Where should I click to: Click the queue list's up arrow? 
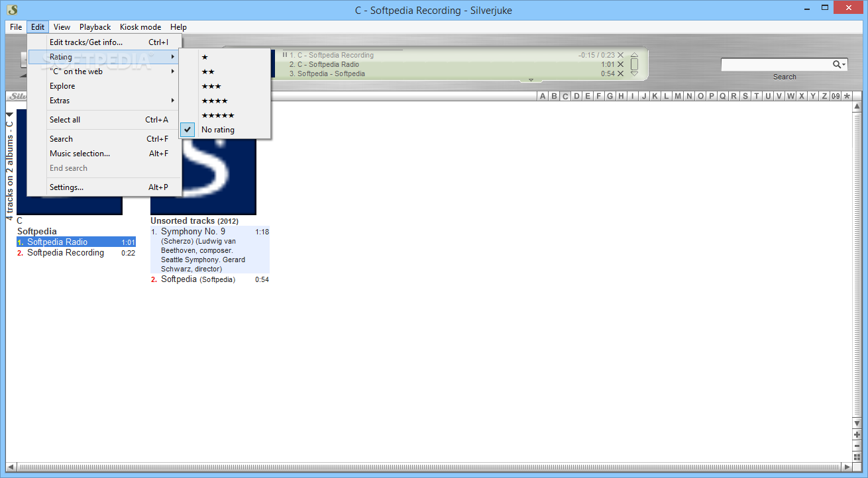point(634,56)
